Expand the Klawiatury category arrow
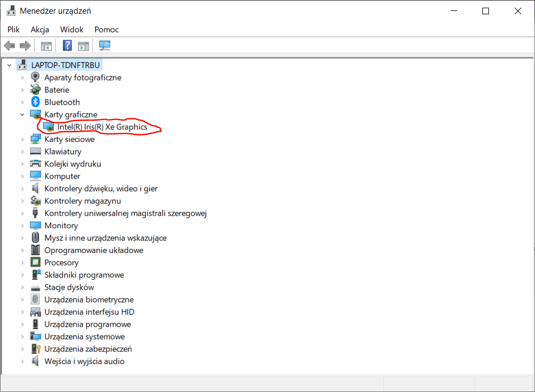The height and width of the screenshot is (392, 535). pos(22,152)
